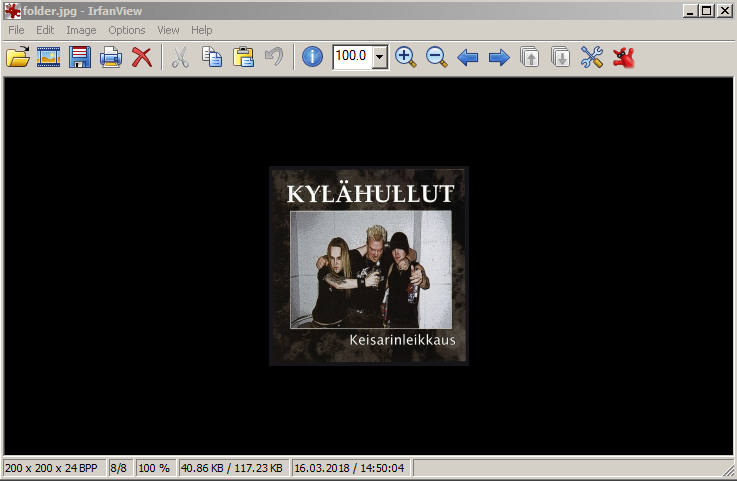Open the View menu

(168, 30)
